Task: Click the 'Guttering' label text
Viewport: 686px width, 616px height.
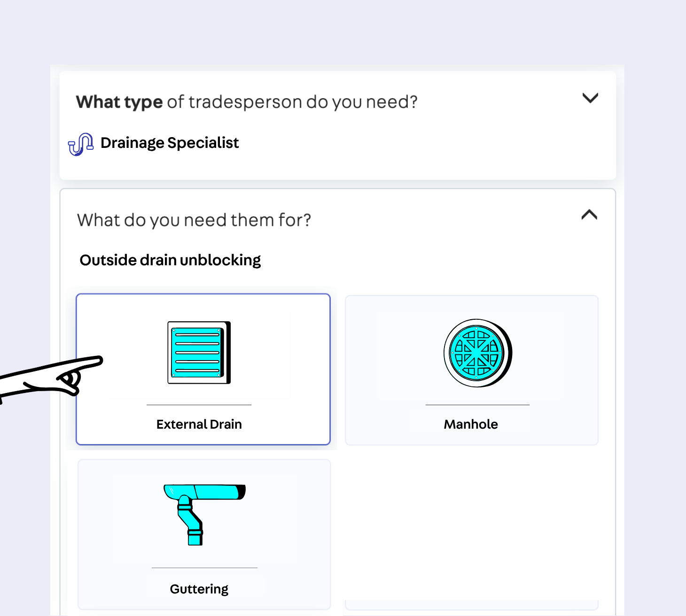Action: (x=199, y=589)
